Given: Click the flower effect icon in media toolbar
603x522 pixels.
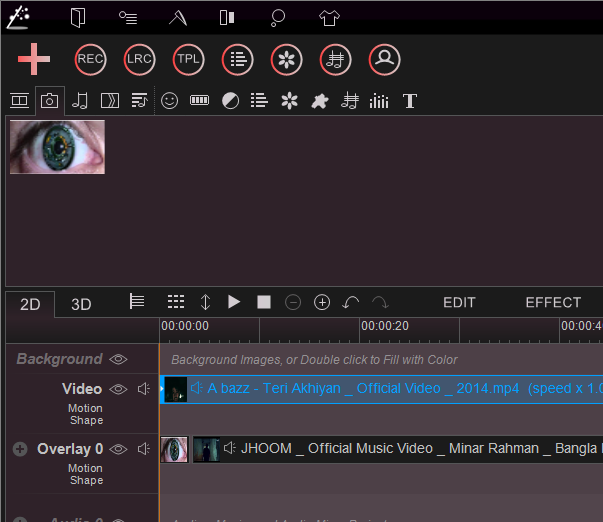Looking at the screenshot, I should click(x=290, y=101).
